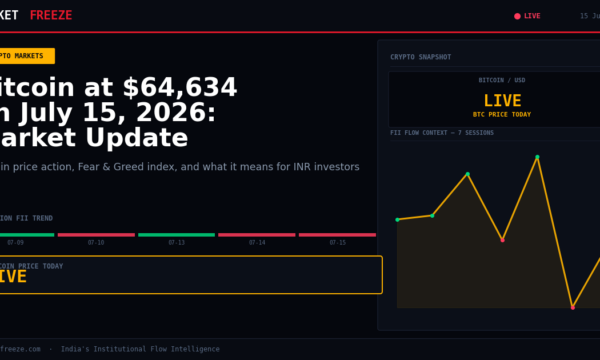Click the red dip point mid-chart
Viewport: 600px width, 360px height.
(502, 240)
